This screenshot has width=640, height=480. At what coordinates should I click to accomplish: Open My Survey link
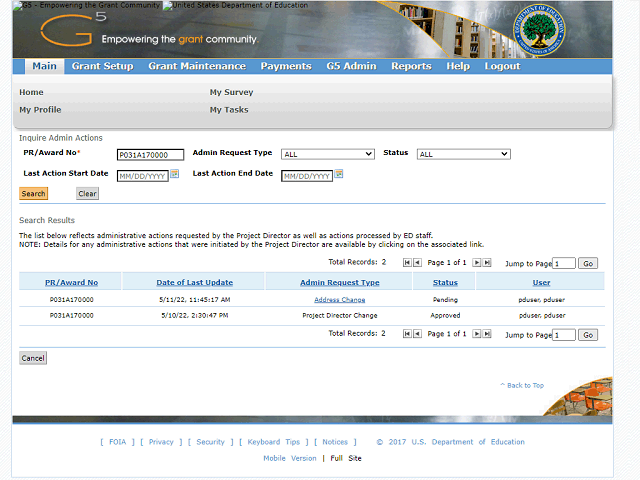click(x=231, y=92)
